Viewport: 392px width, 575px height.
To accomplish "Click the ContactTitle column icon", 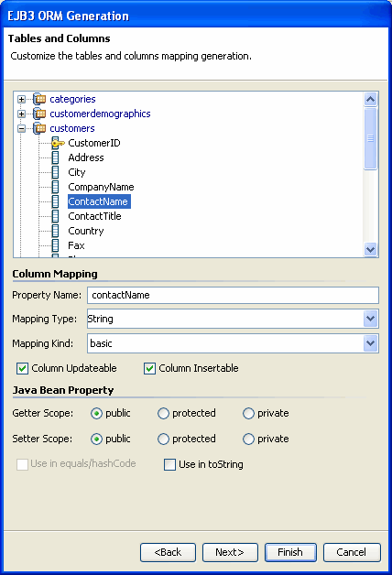I will pyautogui.click(x=55, y=216).
